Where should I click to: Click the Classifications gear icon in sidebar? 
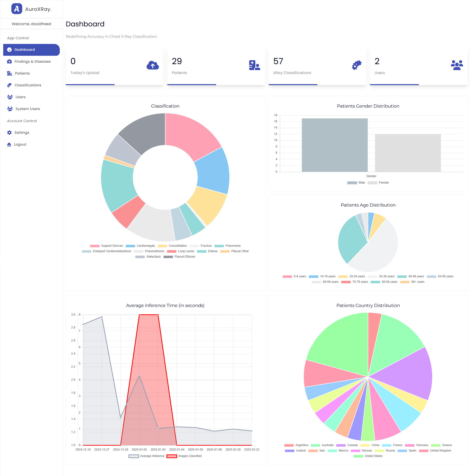click(9, 85)
